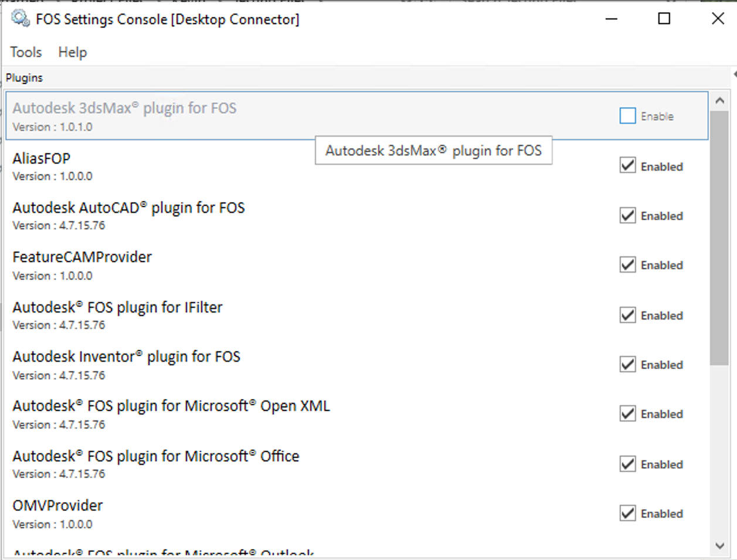This screenshot has width=737, height=560.
Task: Enable the Autodesk 3dsMax plugin checkbox
Action: click(x=627, y=116)
